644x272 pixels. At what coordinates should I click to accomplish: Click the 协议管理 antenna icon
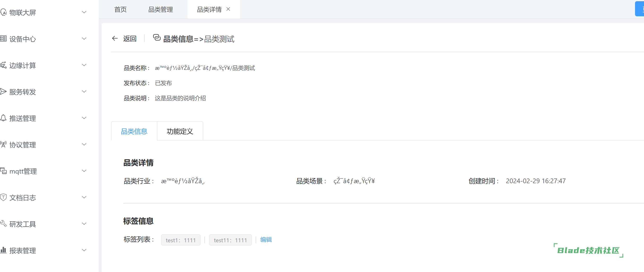coord(3,144)
